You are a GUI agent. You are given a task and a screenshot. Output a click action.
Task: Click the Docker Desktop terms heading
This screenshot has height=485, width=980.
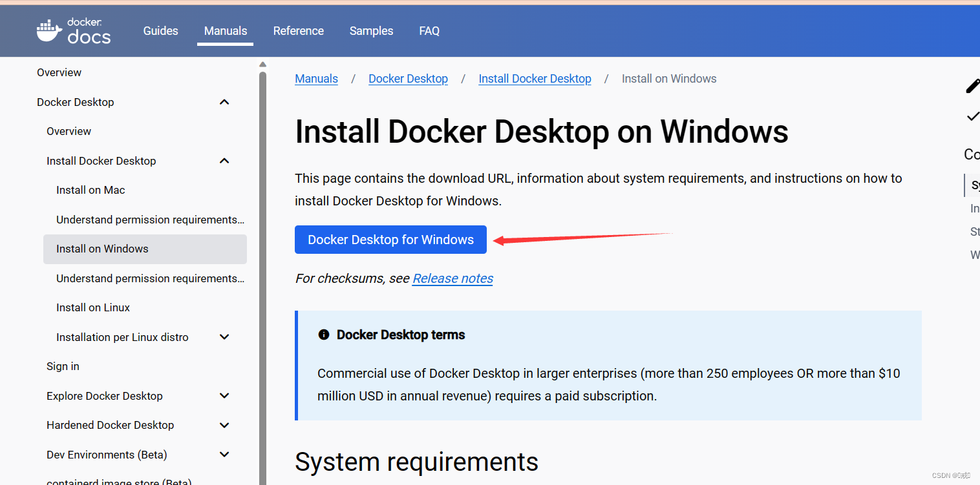click(401, 335)
